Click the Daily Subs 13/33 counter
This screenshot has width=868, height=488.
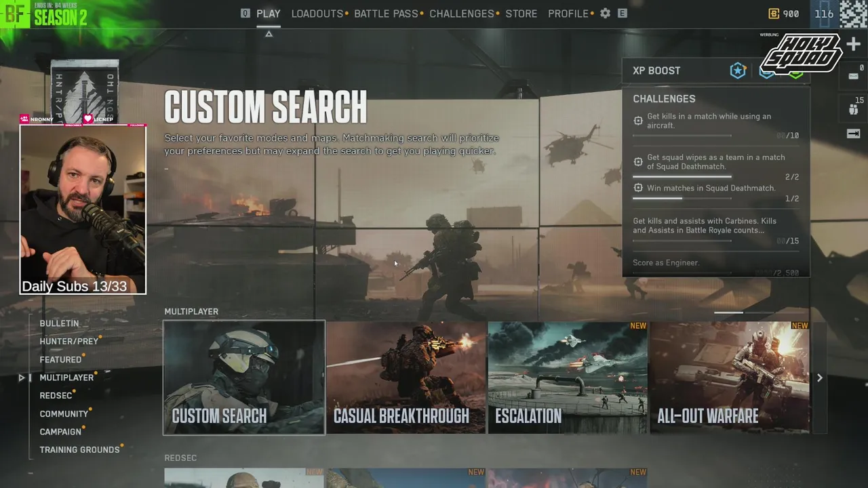click(74, 287)
